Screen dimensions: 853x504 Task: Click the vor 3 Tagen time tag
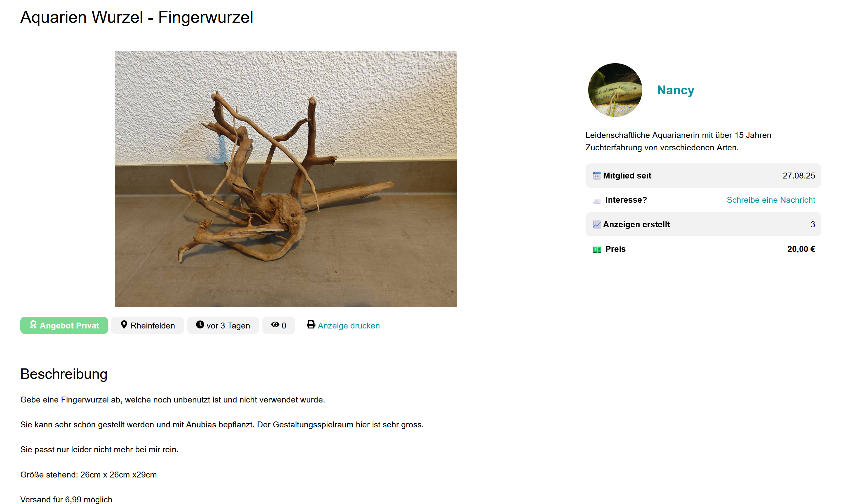pos(223,326)
